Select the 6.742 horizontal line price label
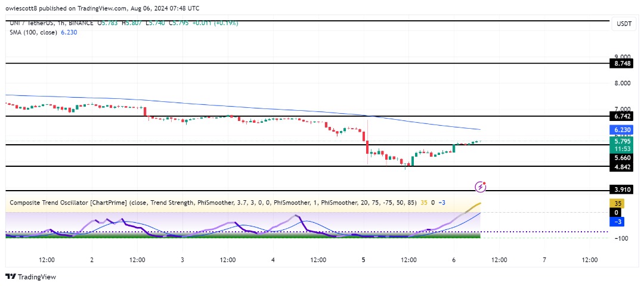644x286 pixels. tap(622, 117)
